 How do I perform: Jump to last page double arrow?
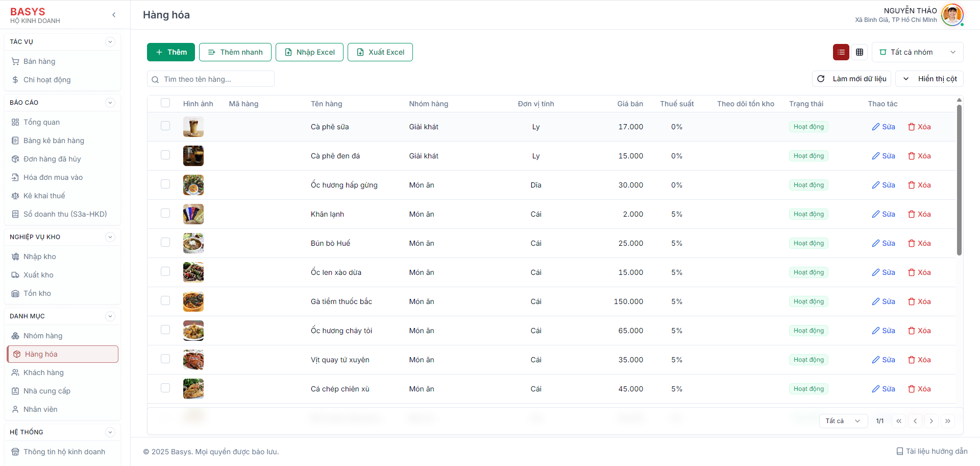(948, 421)
